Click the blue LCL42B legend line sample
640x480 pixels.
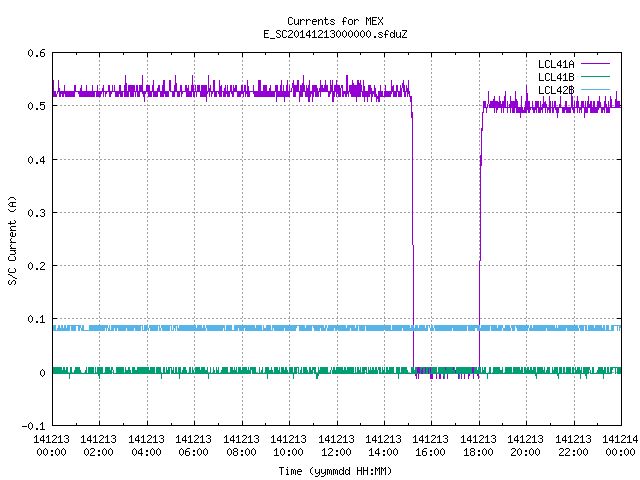(595, 90)
